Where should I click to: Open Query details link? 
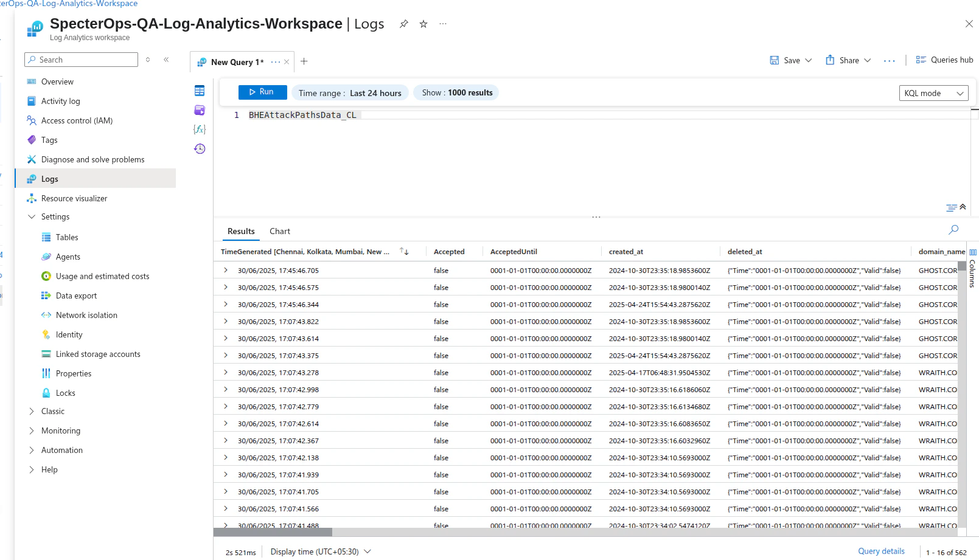pyautogui.click(x=880, y=551)
